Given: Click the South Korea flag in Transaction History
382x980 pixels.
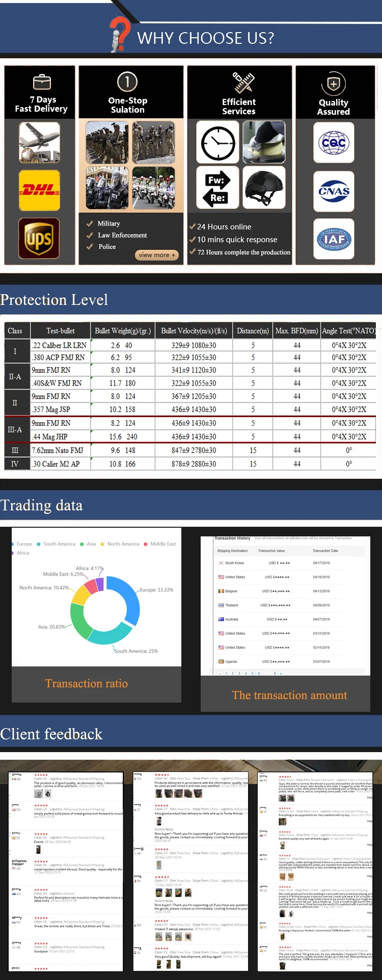Looking at the screenshot, I should (221, 563).
